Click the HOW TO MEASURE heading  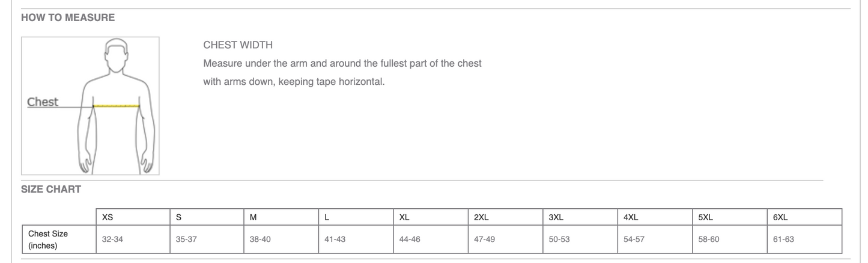coord(68,17)
